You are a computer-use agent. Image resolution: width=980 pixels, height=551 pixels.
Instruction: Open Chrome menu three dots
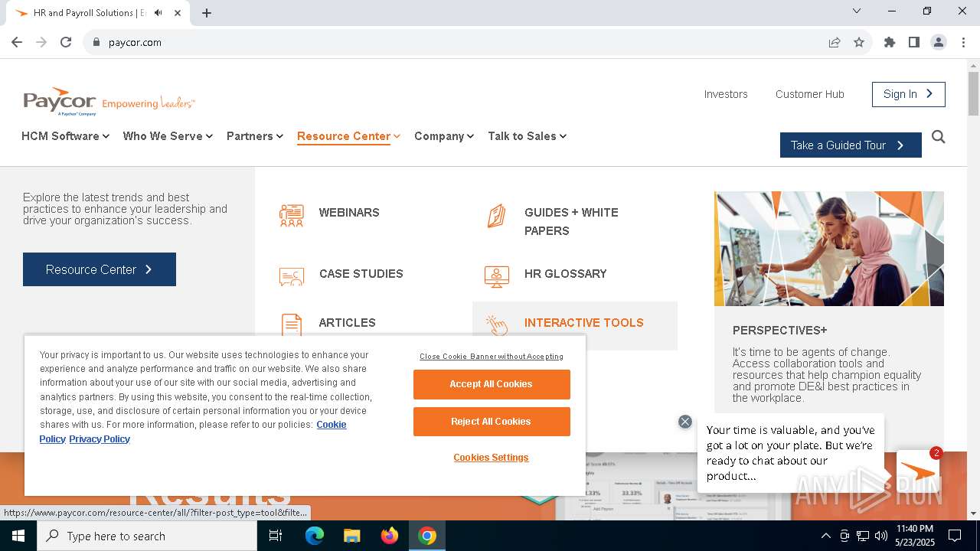[963, 42]
